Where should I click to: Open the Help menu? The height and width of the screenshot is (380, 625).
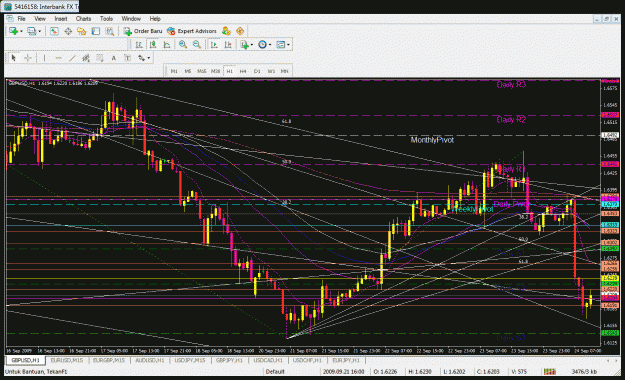click(x=155, y=19)
